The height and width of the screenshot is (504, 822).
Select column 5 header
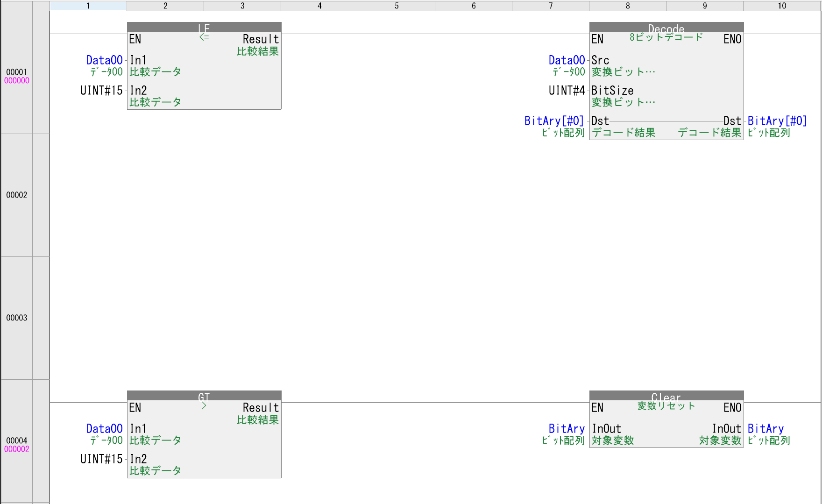pos(397,6)
